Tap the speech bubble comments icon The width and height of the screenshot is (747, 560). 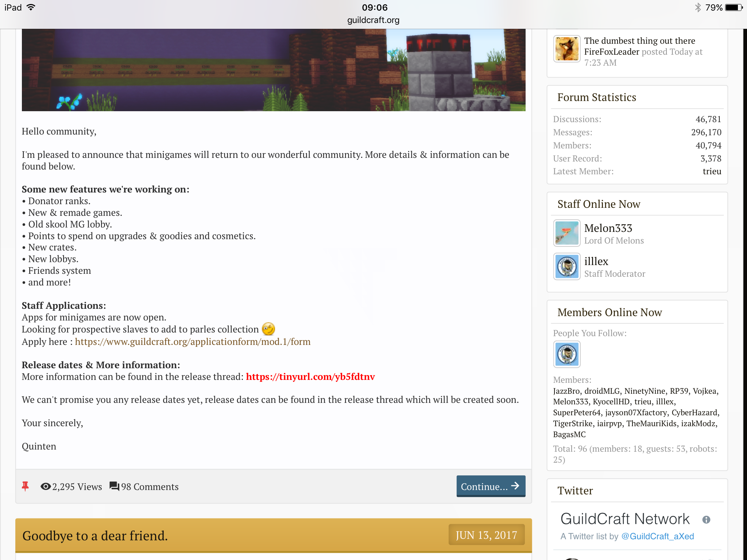click(115, 486)
